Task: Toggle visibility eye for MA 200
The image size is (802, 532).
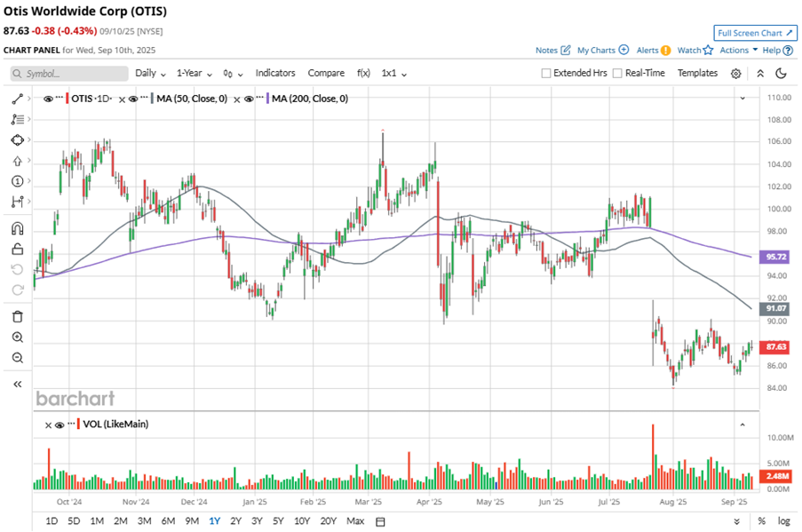Action: (x=249, y=99)
